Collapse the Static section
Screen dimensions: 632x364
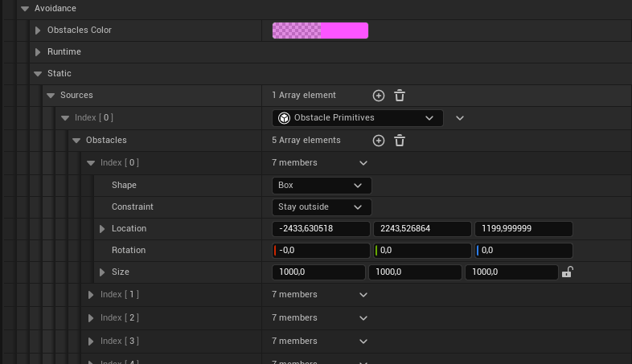coord(38,74)
